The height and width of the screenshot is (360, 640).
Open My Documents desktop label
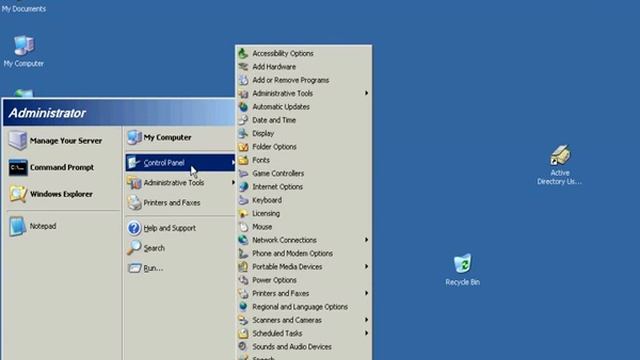(x=24, y=9)
